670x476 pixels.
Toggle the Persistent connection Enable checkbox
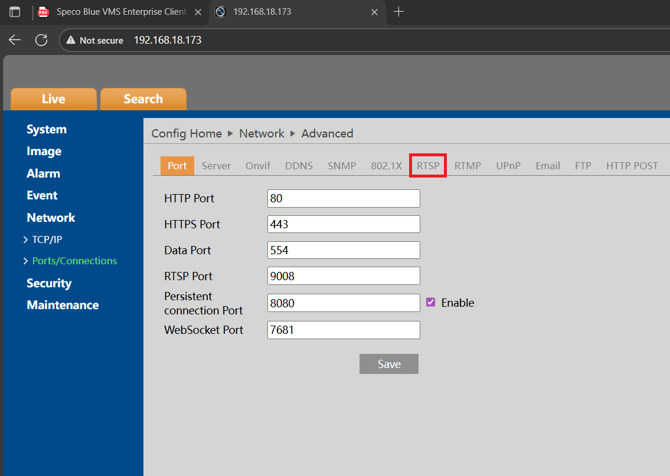[431, 302]
